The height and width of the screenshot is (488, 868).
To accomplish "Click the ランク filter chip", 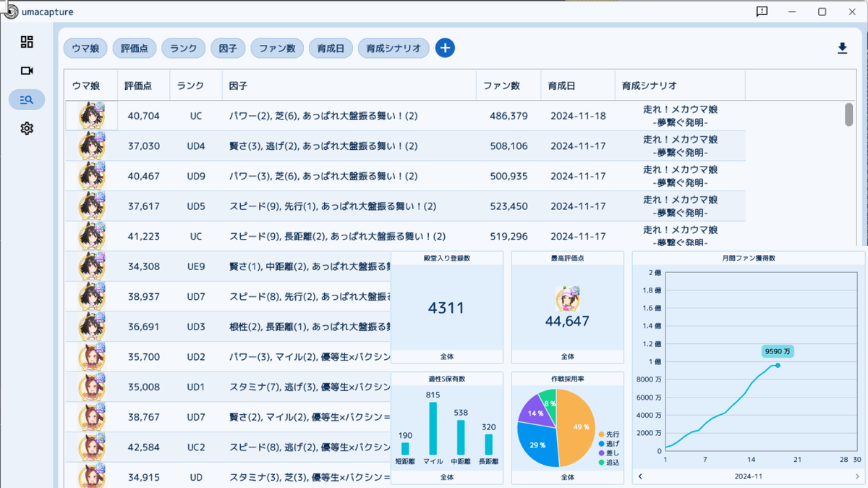I will click(x=184, y=49).
